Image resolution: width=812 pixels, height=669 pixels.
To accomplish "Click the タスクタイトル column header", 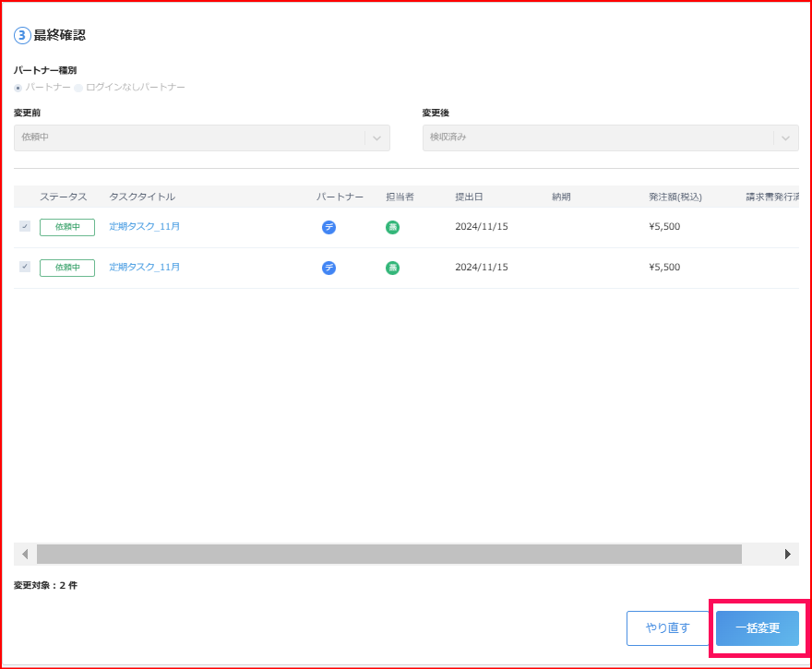I will (x=142, y=197).
